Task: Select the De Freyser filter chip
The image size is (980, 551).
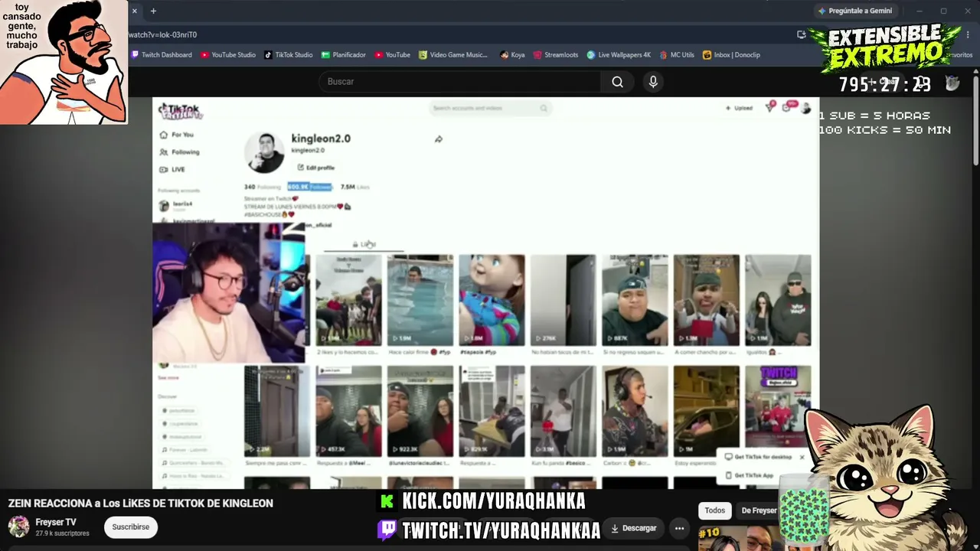Action: point(759,510)
